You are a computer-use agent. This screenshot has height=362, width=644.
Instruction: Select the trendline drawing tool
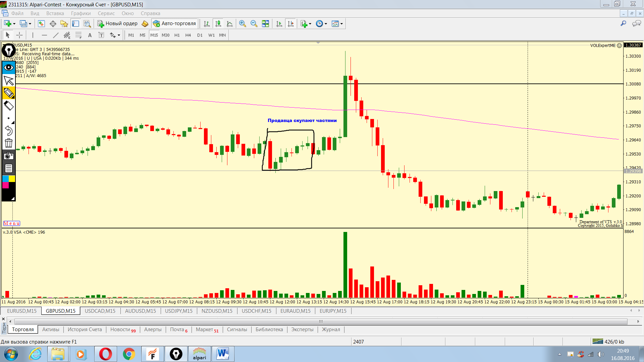[56, 35]
